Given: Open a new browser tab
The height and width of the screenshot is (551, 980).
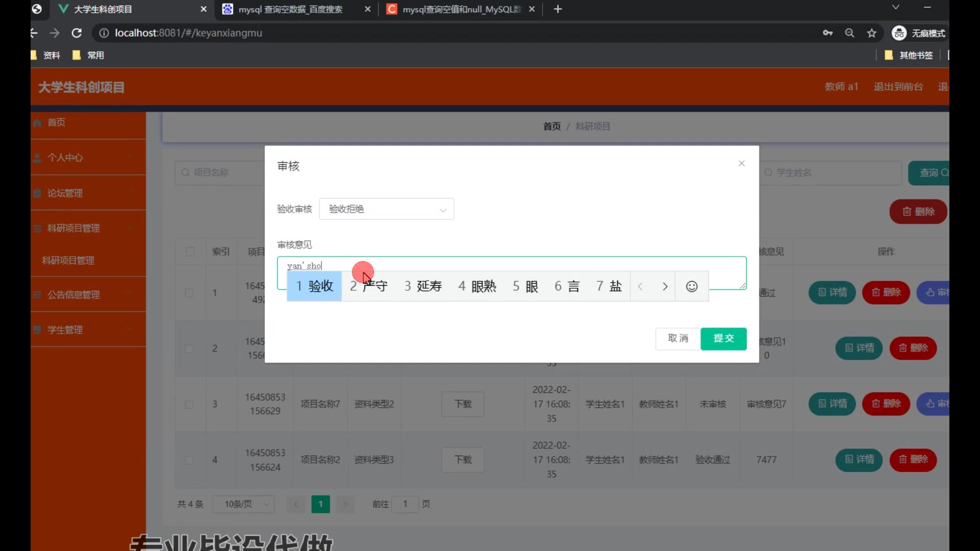Looking at the screenshot, I should 558,9.
